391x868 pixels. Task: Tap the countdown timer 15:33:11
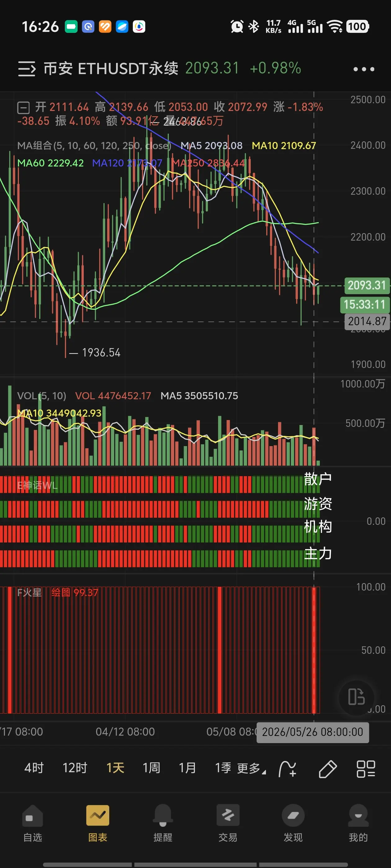(x=364, y=305)
